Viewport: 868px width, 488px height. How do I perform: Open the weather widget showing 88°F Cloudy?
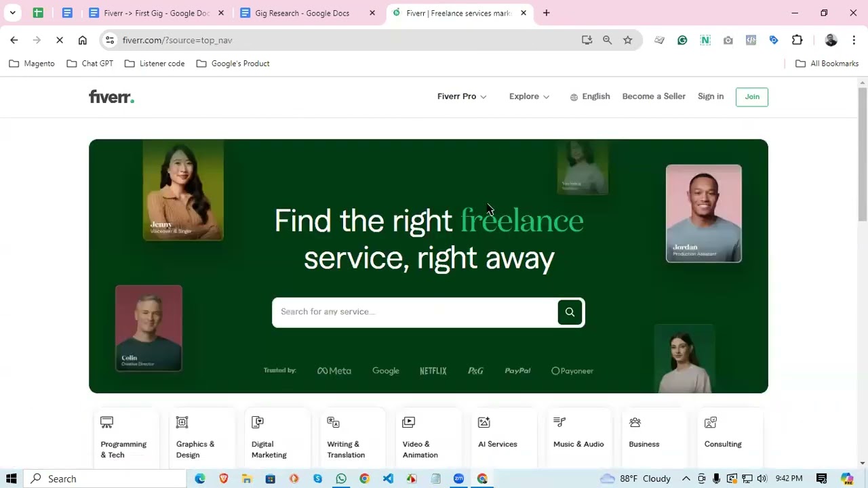pyautogui.click(x=635, y=479)
